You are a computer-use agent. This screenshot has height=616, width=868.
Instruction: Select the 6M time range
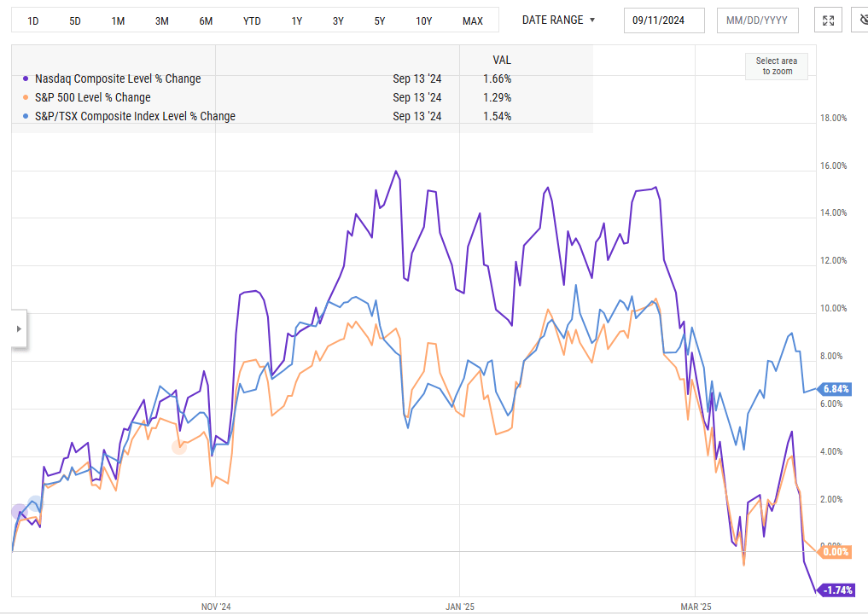point(206,20)
